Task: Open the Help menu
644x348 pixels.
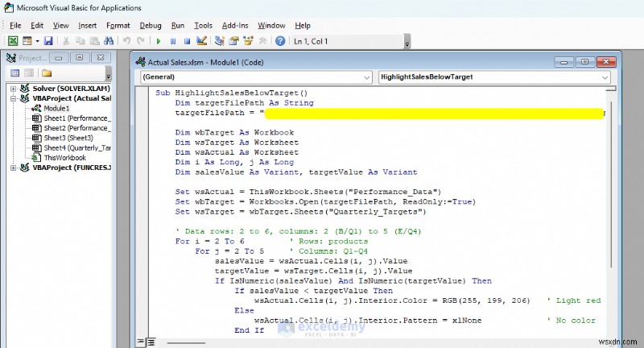Action: (303, 26)
